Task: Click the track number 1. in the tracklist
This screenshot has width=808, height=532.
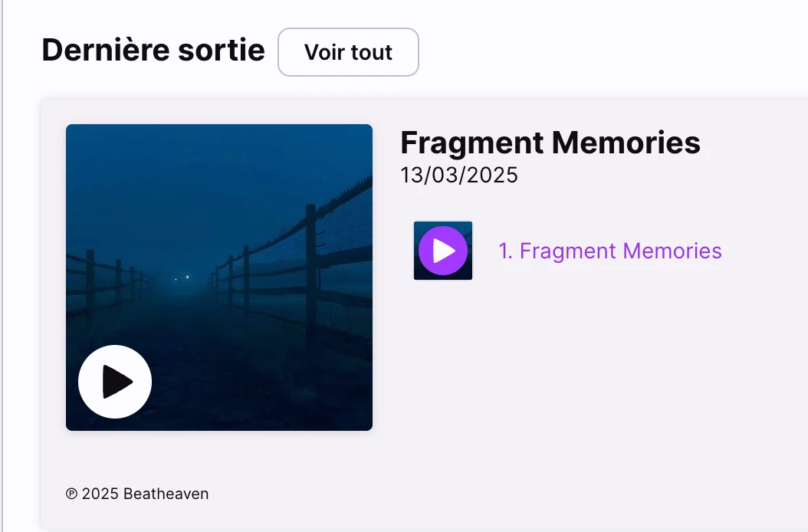Action: 505,251
